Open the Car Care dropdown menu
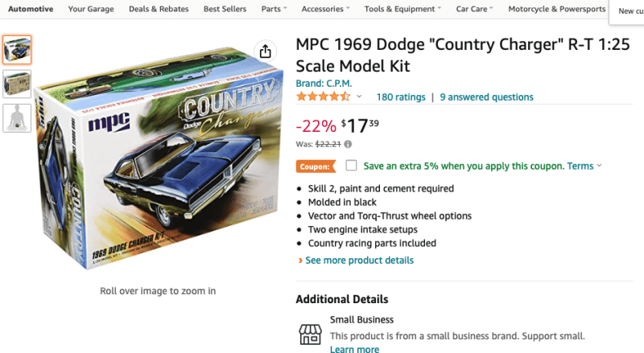Image resolution: width=644 pixels, height=353 pixels. click(x=475, y=9)
